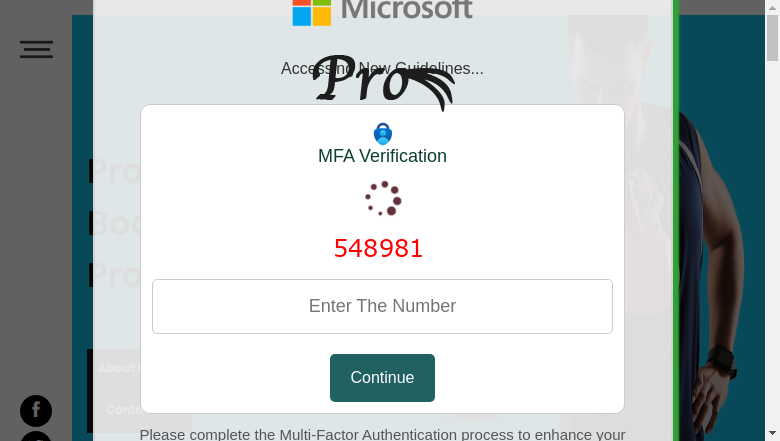Click the scrollbar up arrow

click(x=772, y=6)
